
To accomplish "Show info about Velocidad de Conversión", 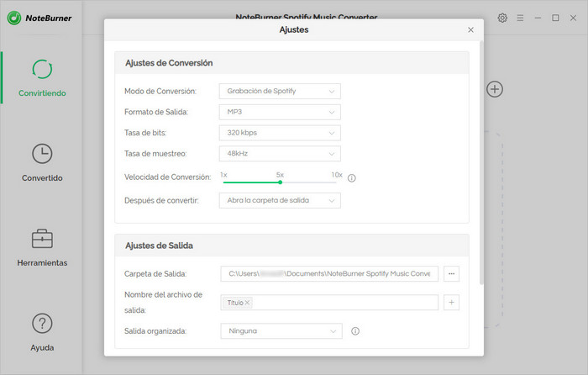I will click(351, 178).
